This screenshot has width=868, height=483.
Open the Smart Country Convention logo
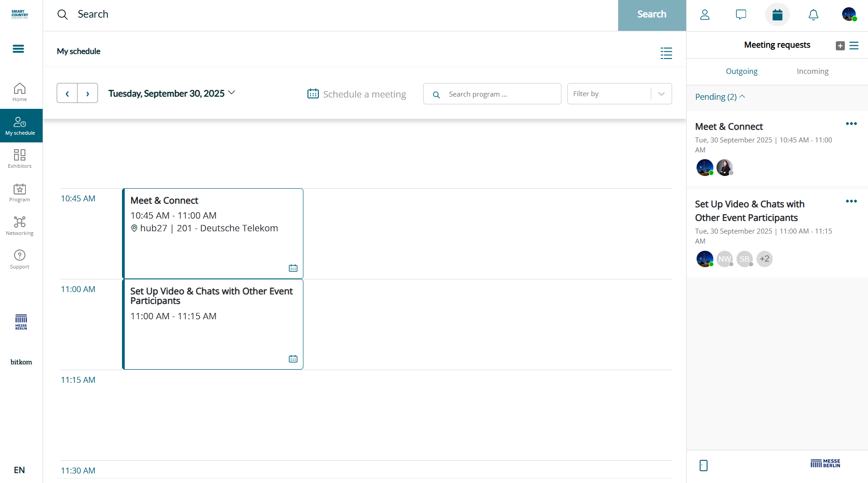tap(20, 14)
